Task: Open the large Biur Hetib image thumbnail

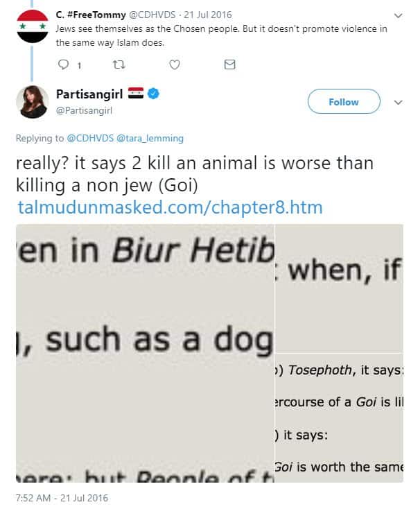Action: tap(145, 353)
